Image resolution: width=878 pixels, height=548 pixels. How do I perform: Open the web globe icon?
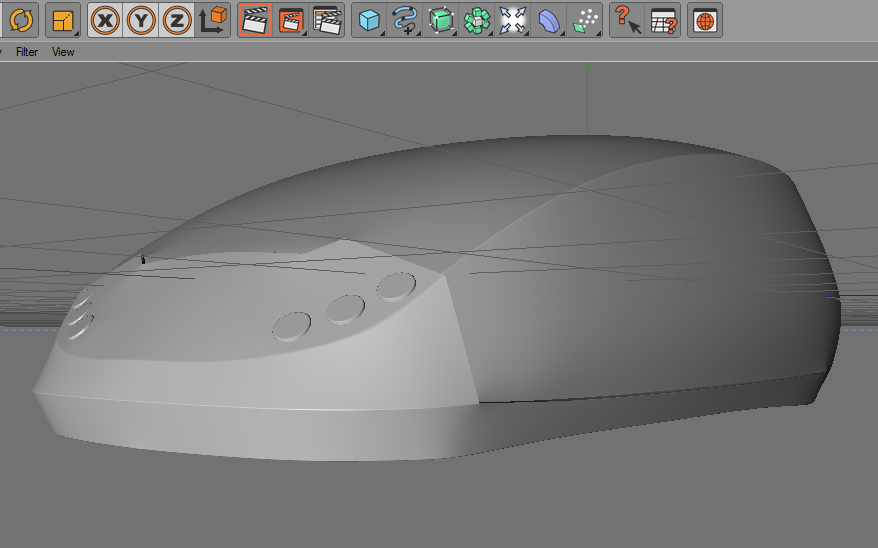705,20
